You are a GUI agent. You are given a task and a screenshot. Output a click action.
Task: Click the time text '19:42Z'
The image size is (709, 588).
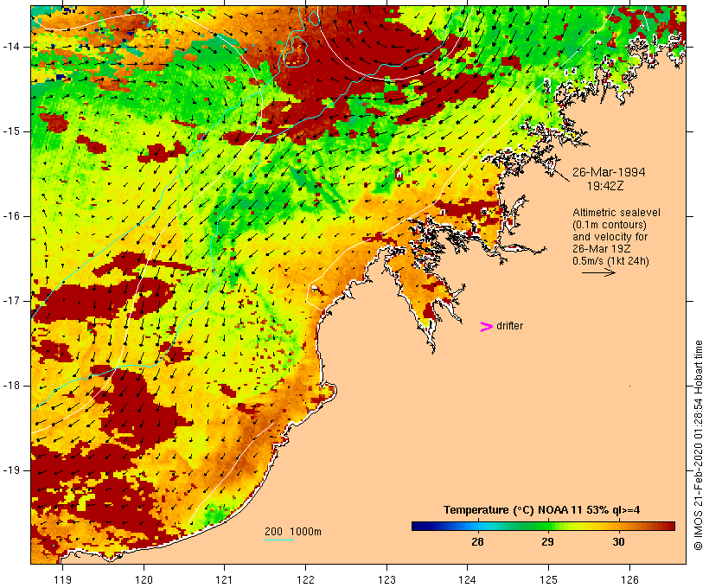point(605,186)
